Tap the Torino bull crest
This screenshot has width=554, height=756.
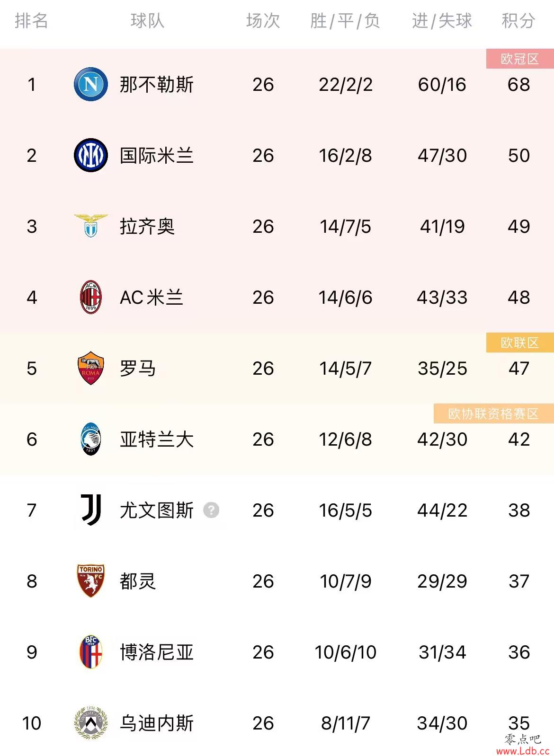[x=90, y=581]
